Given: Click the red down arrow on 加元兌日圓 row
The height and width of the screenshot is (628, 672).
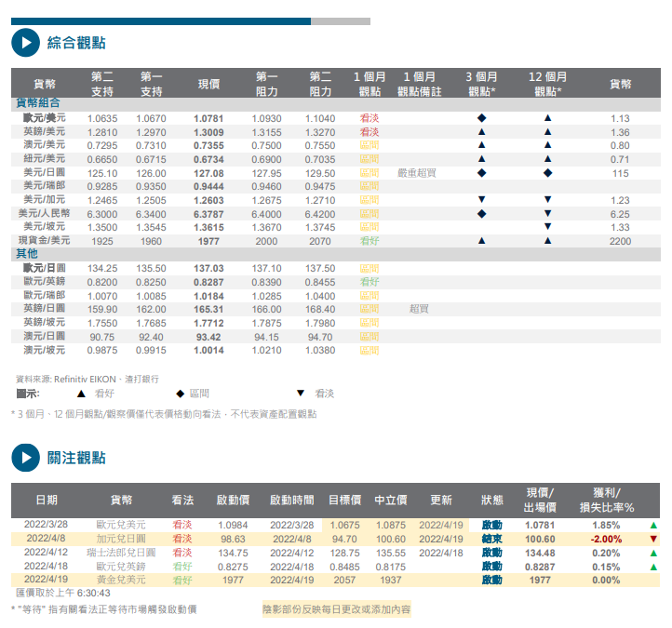Looking at the screenshot, I should tap(653, 539).
